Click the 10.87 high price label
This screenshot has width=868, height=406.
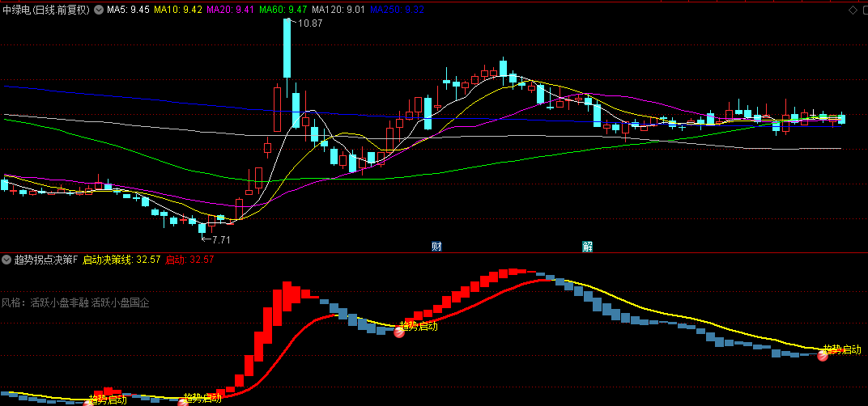pyautogui.click(x=310, y=23)
